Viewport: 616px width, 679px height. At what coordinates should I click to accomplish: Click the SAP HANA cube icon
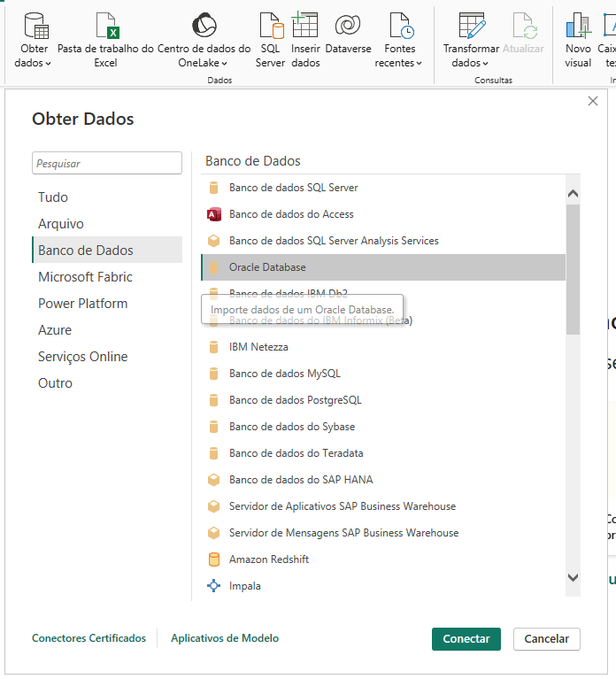[214, 480]
